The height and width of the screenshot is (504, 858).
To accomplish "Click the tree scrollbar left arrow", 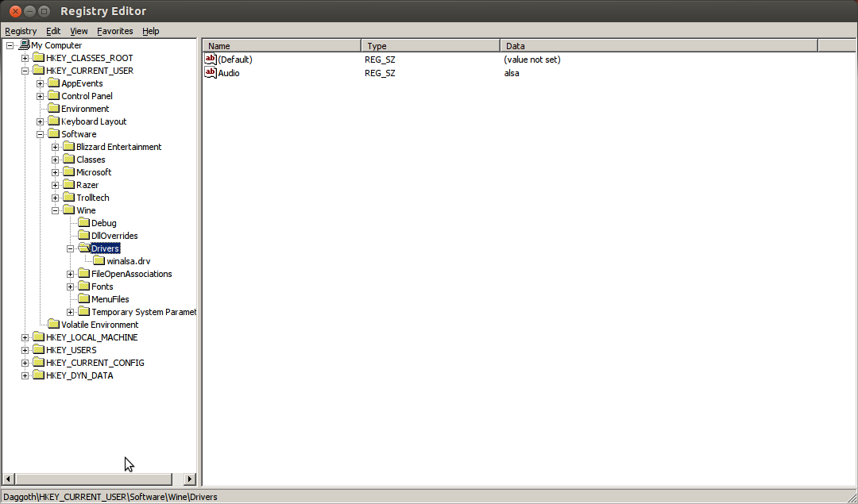I will tap(8, 479).
